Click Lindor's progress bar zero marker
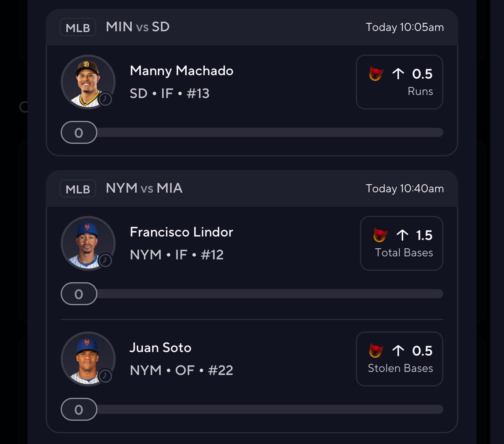The height and width of the screenshot is (444, 504). [79, 294]
